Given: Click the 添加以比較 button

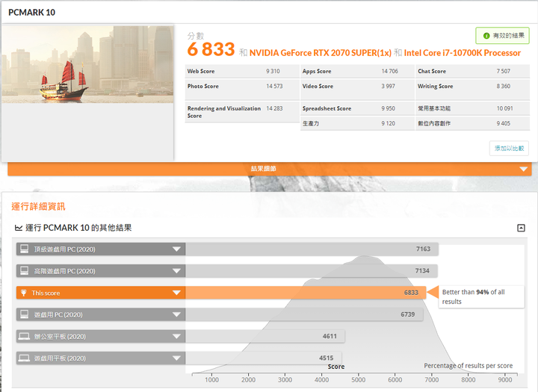Looking at the screenshot, I should (509, 149).
